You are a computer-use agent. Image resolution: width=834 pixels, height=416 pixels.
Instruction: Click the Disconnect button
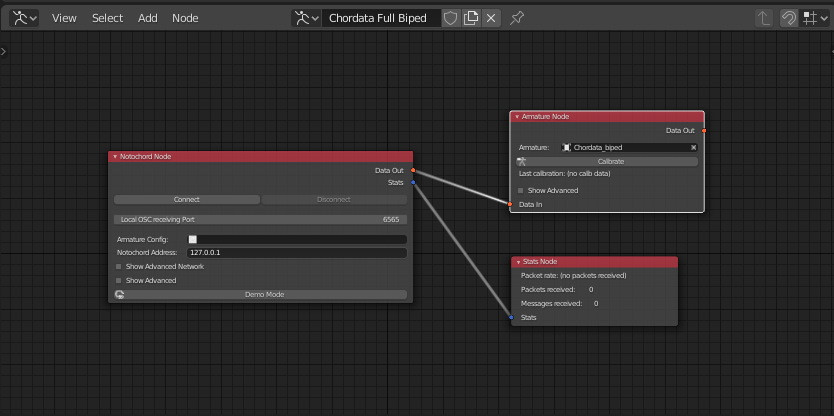334,199
